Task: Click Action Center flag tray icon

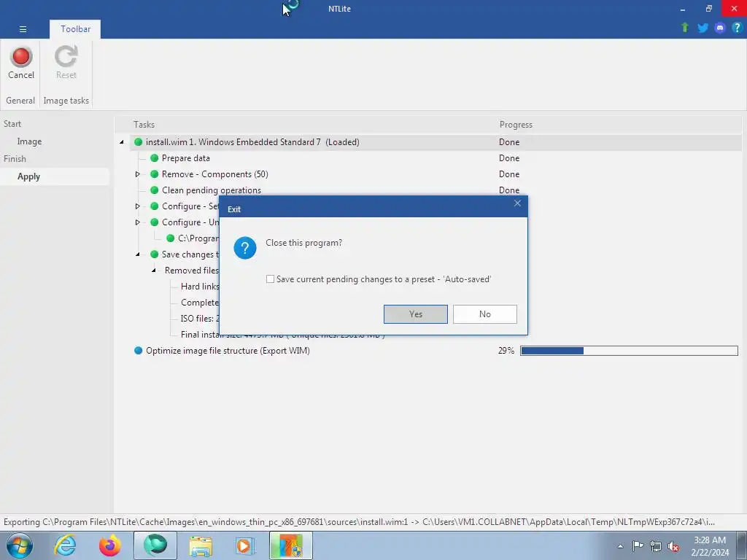Action: (638, 546)
